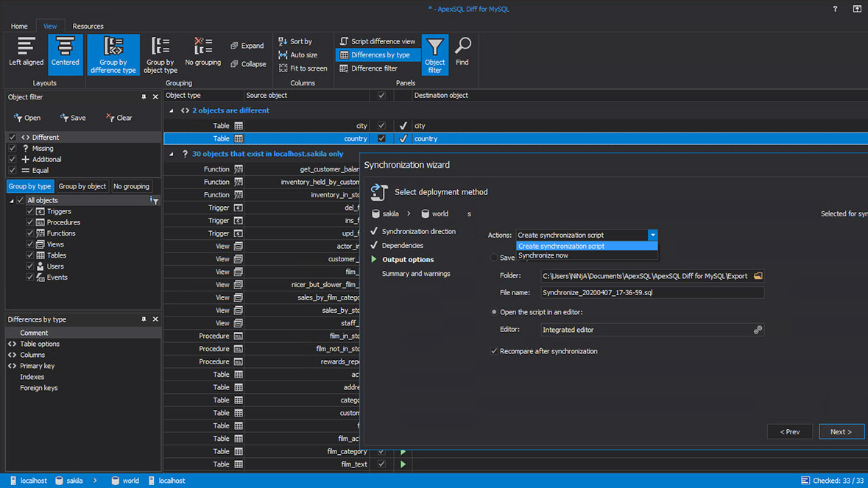
Task: Click the Next button in the Synchronization wizard
Action: pyautogui.click(x=841, y=431)
